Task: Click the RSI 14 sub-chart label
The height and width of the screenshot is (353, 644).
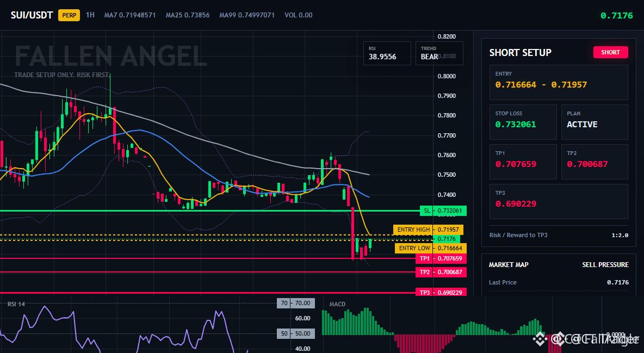Action: pos(16,304)
